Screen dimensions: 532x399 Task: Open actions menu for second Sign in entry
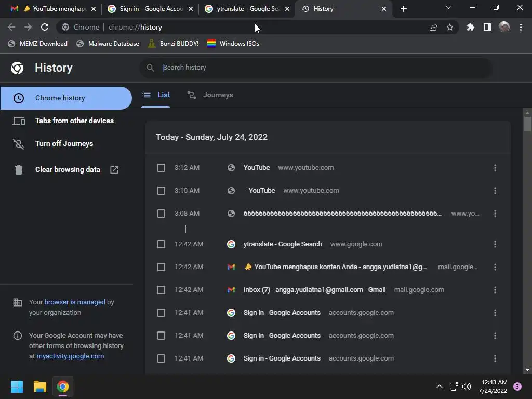tap(495, 336)
